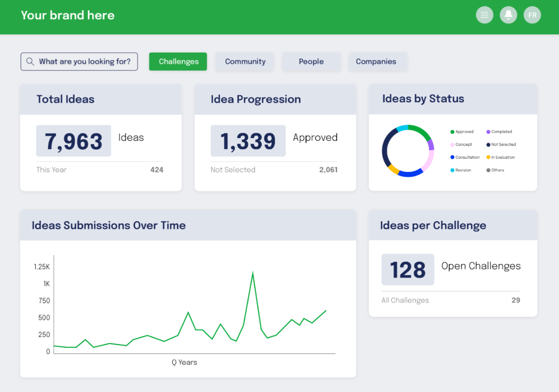
Task: Click the 'This Year' label
Action: click(x=51, y=170)
